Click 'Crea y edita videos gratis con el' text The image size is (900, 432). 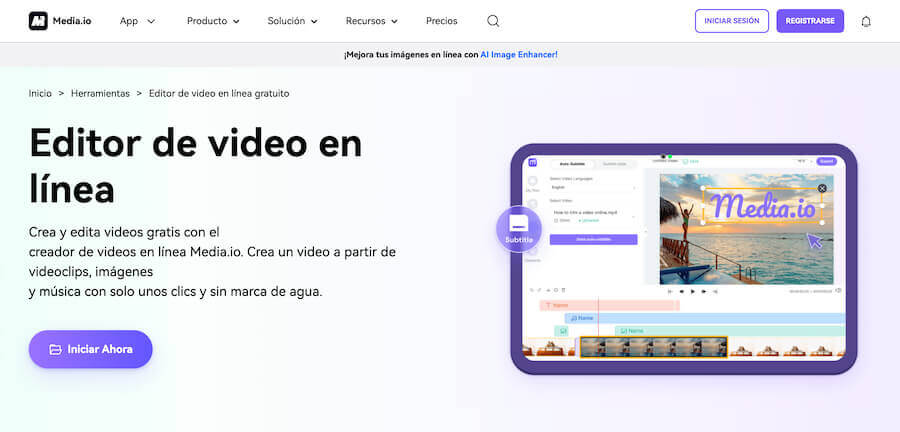click(124, 232)
